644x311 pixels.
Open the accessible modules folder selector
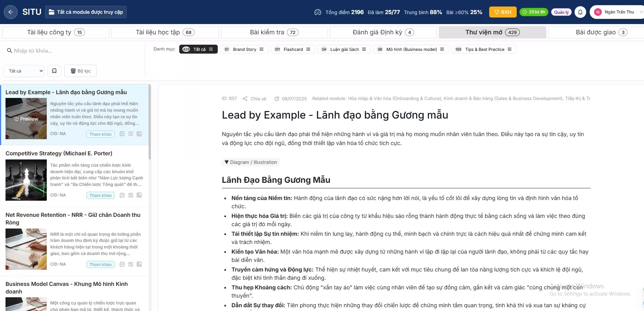point(86,12)
